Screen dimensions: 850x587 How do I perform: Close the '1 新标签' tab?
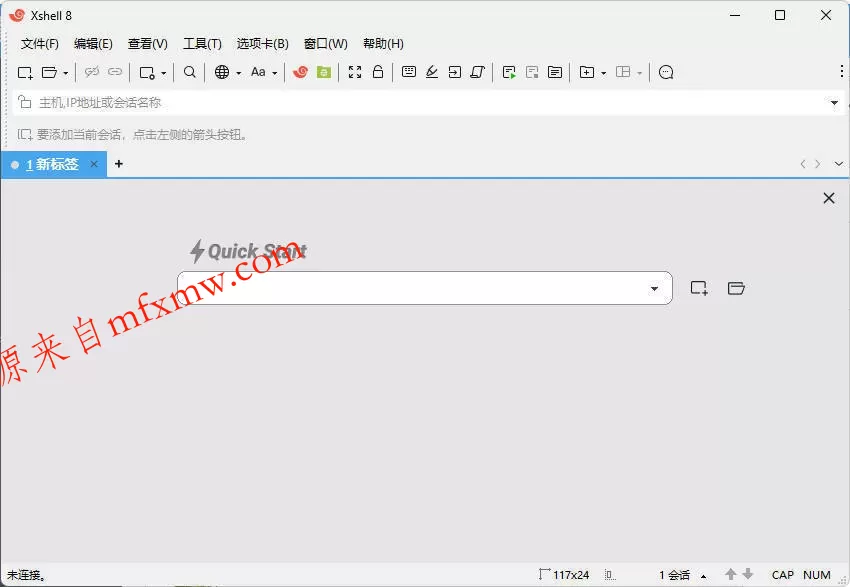tap(94, 164)
